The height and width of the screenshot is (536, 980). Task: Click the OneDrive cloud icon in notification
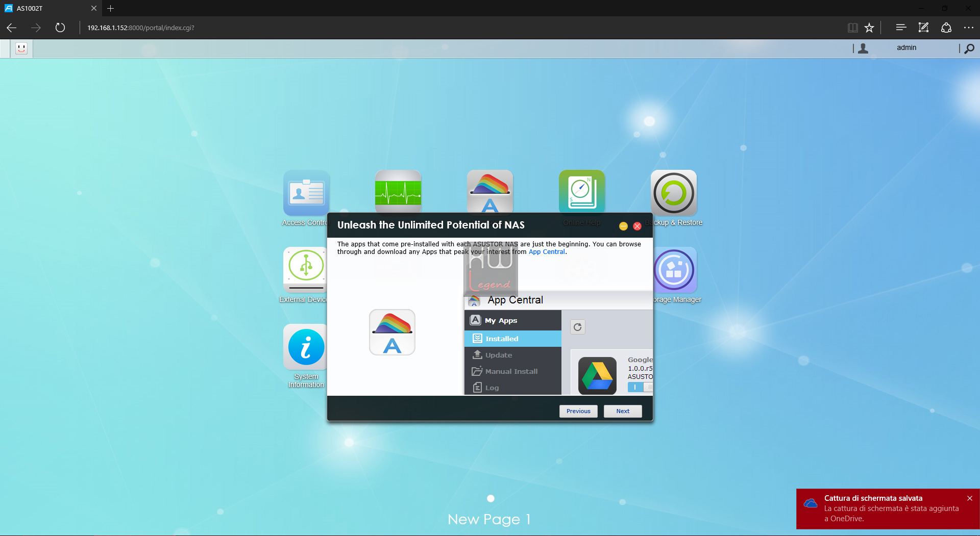tap(811, 504)
